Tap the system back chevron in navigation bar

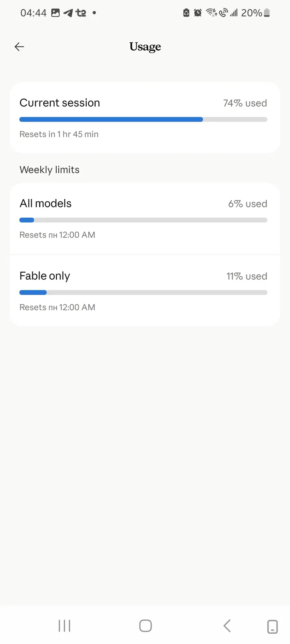[227, 626]
